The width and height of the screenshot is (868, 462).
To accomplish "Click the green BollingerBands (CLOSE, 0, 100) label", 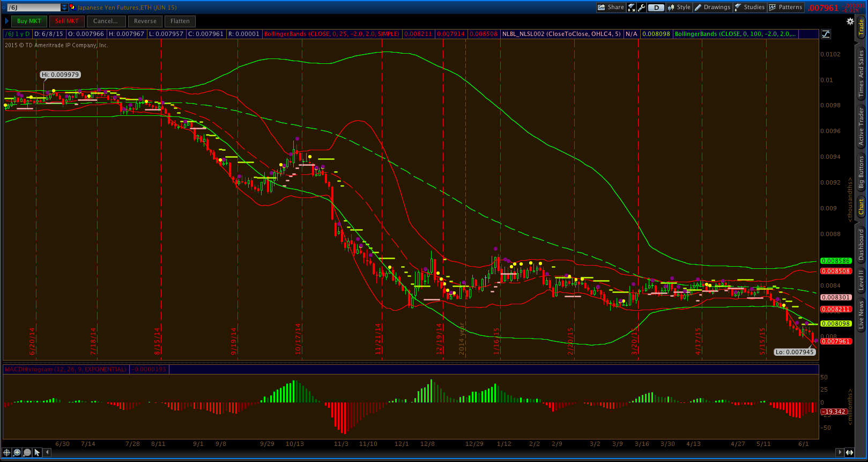I will pos(735,34).
